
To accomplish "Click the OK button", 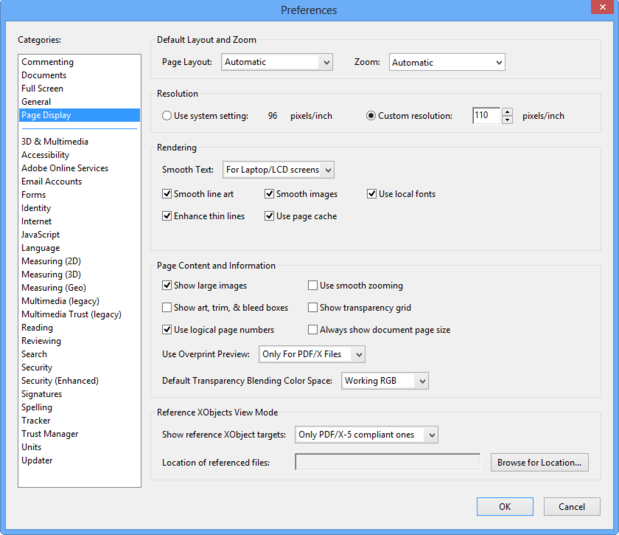I will pos(505,507).
